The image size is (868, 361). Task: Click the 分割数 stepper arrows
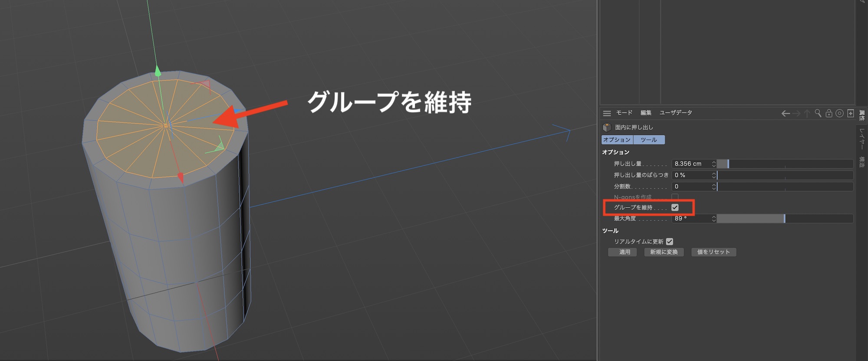(x=713, y=187)
